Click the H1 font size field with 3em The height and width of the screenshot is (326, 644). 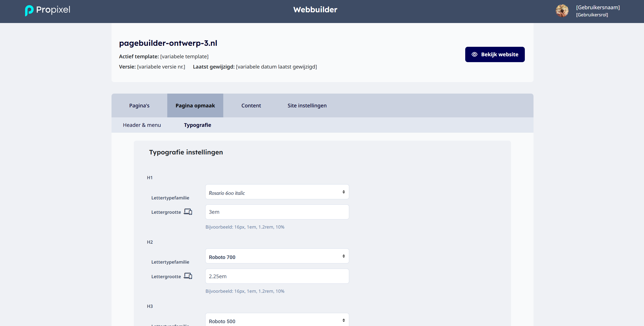pos(277,212)
